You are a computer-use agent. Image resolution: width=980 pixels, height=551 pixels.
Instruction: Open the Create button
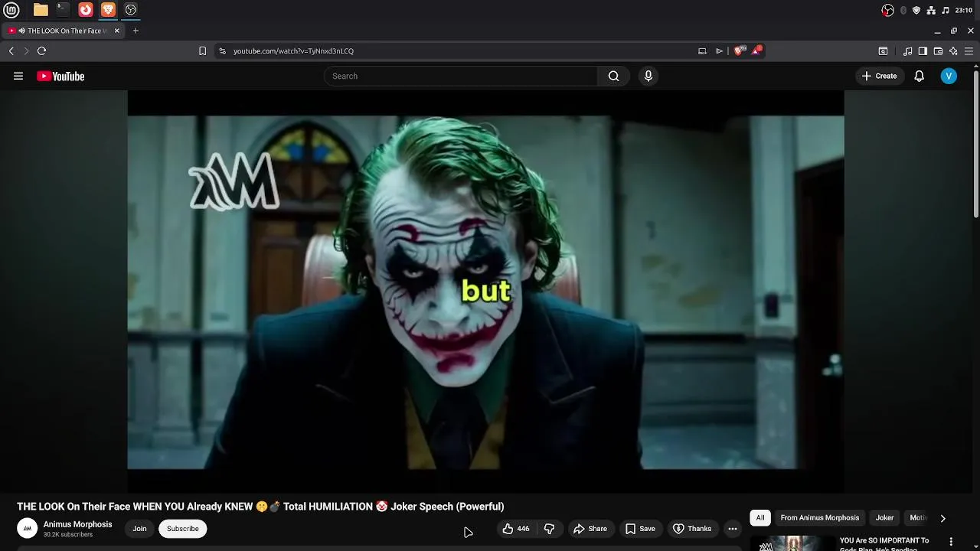click(x=879, y=76)
